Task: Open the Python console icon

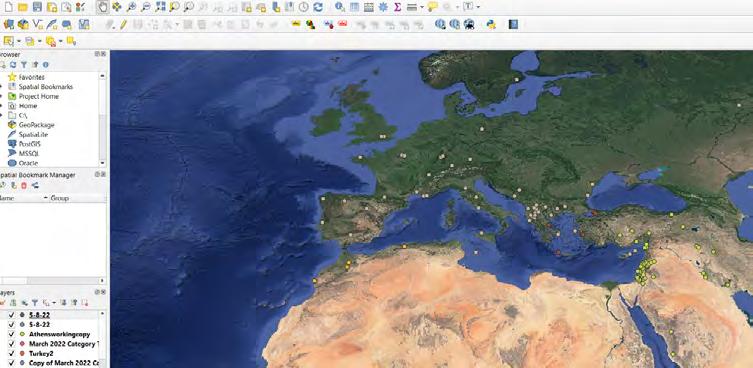Action: pos(491,24)
